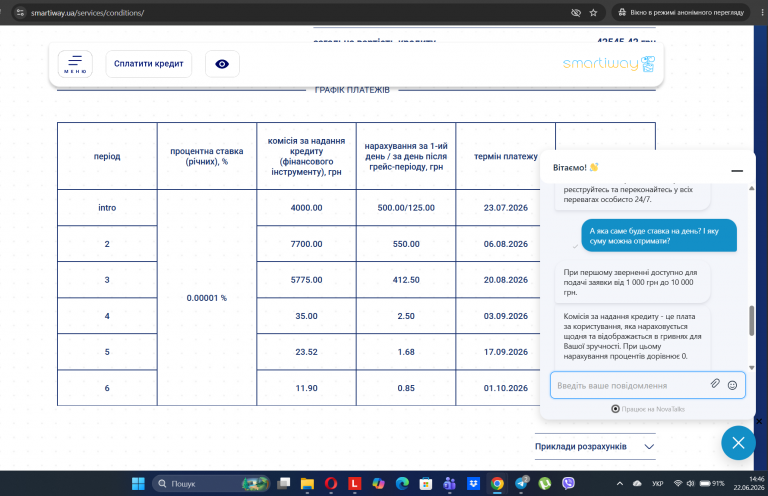
Task: Click the chat scrollbar down arrow
Action: point(751,368)
